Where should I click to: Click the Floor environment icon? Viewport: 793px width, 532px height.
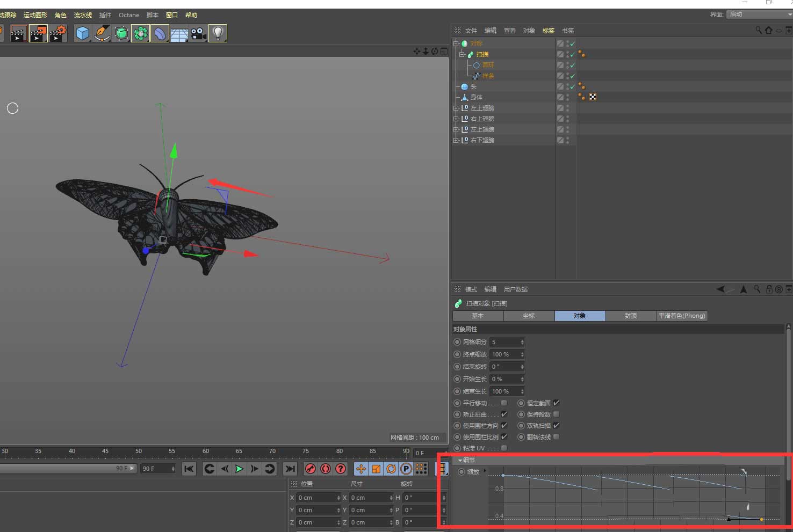(x=179, y=34)
